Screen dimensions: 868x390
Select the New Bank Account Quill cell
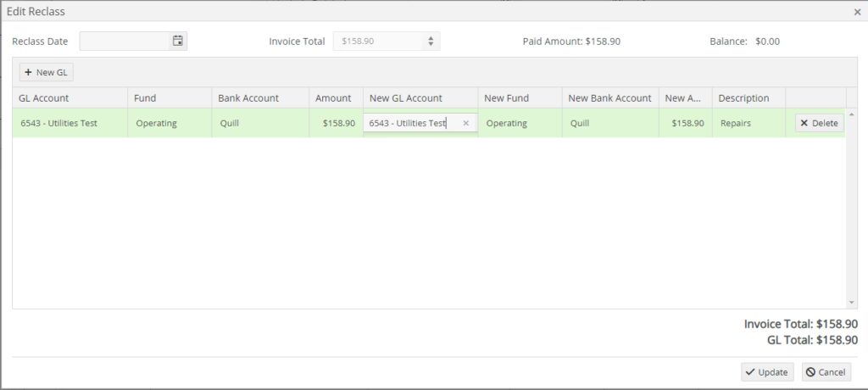point(580,123)
